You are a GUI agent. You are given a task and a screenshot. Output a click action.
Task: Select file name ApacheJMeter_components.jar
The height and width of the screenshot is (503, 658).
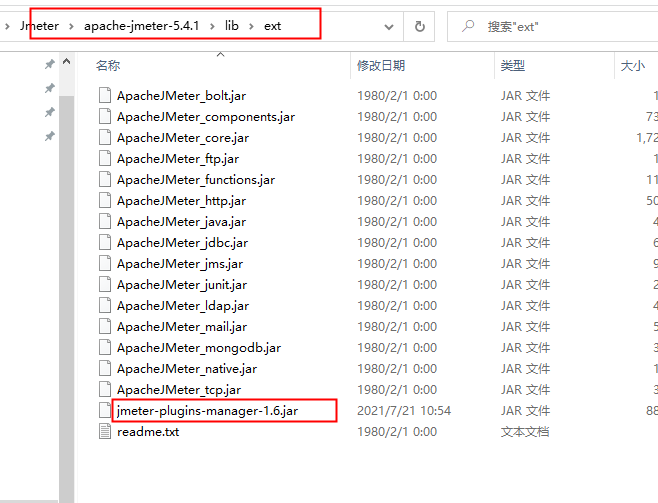tap(206, 117)
